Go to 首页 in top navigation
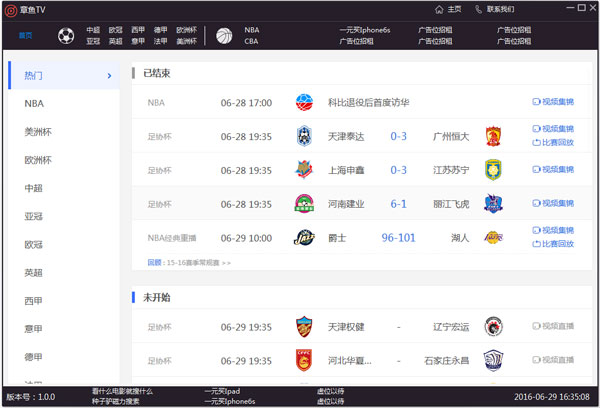Screen dimensions: 600x408 tap(26, 36)
